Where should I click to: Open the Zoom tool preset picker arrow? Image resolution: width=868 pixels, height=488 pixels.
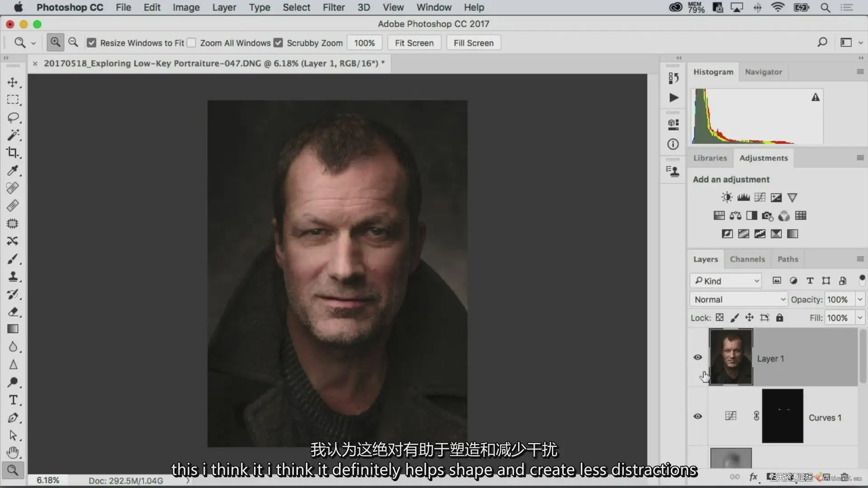tap(33, 43)
